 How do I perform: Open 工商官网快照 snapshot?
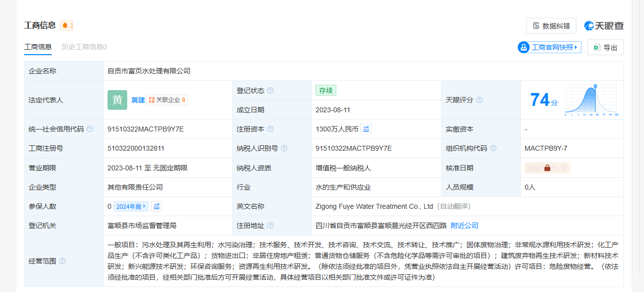549,47
